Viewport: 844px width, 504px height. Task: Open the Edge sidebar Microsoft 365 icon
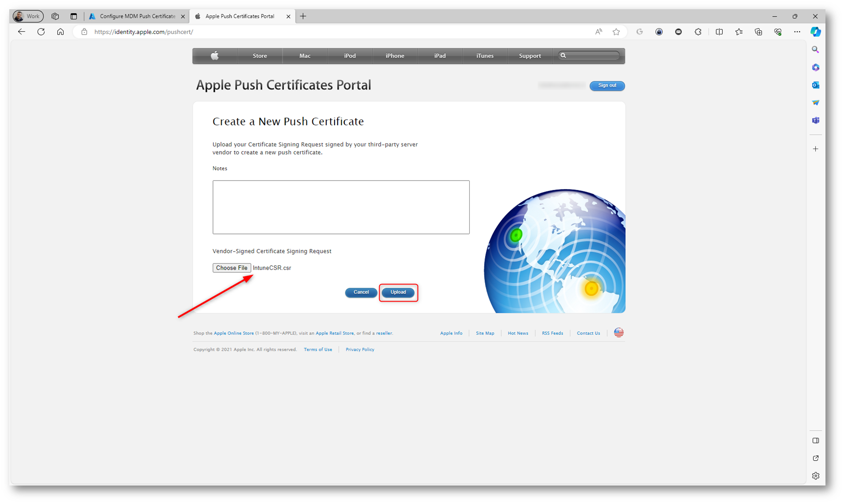815,67
